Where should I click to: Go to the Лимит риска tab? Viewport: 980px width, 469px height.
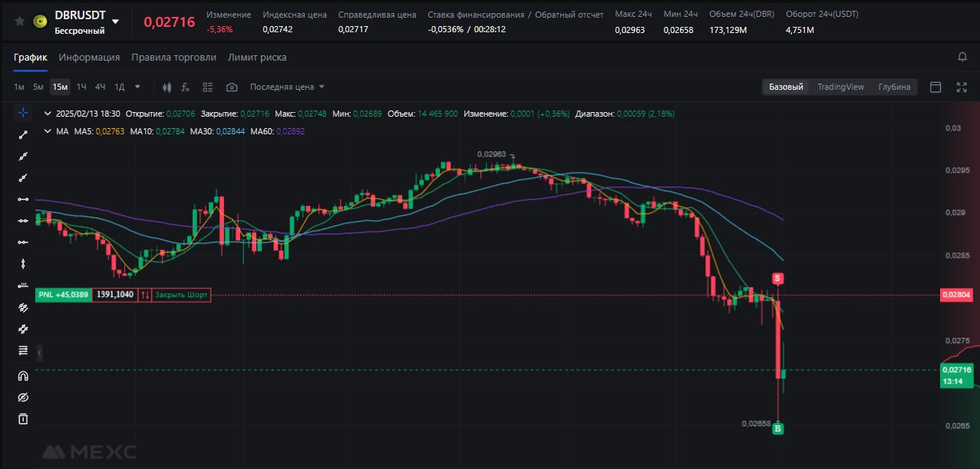click(257, 58)
